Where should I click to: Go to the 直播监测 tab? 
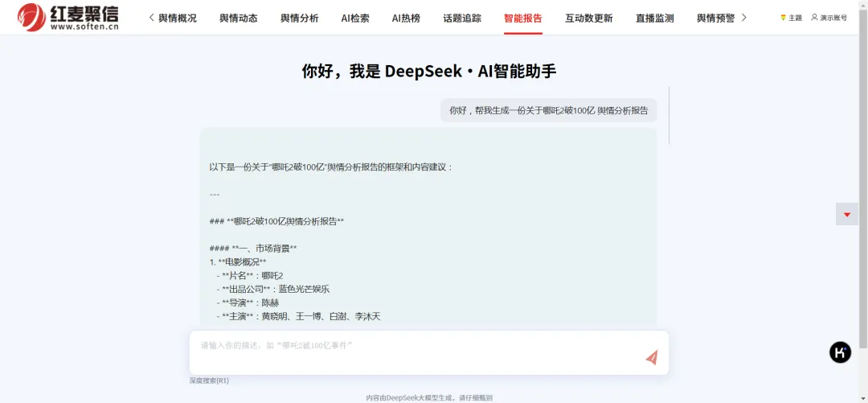coord(654,18)
